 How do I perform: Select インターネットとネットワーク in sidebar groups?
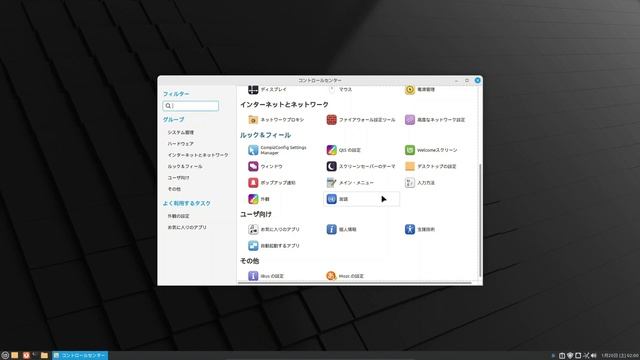[198, 155]
